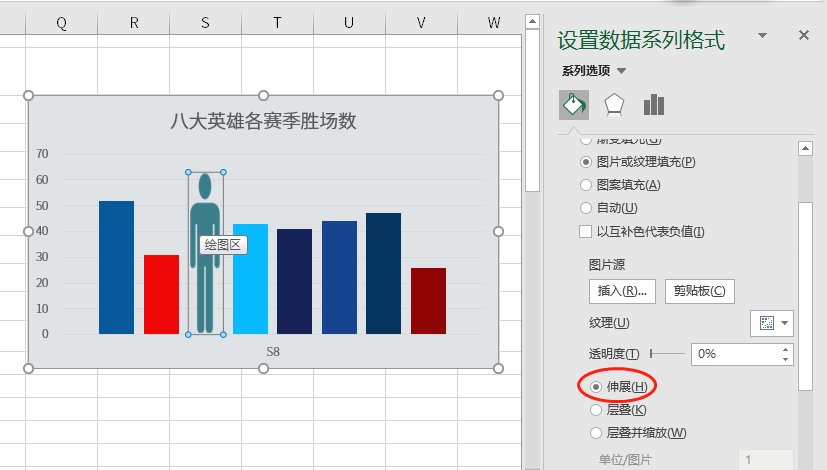Open the Series Options bar chart tab
This screenshot has width=827, height=470.
654,105
